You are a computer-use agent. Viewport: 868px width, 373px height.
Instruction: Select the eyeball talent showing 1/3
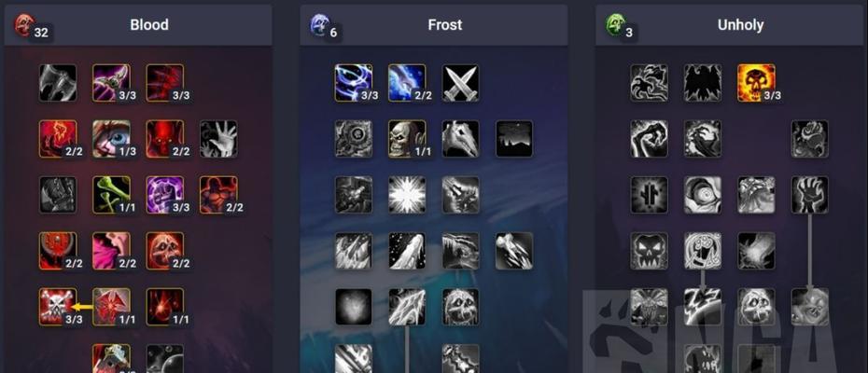[x=111, y=139]
